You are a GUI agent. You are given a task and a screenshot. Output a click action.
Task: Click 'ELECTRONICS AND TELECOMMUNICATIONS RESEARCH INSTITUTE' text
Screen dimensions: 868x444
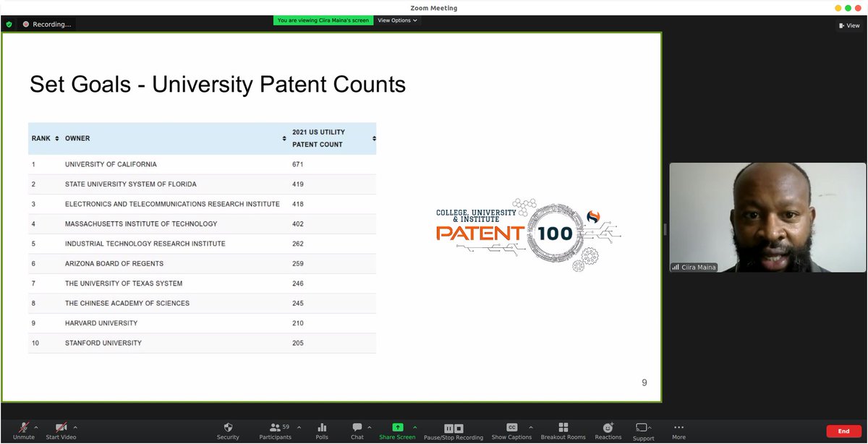(x=172, y=204)
